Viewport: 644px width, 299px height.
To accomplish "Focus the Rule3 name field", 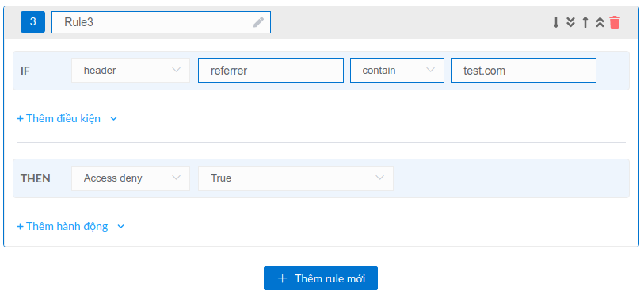I will click(161, 22).
